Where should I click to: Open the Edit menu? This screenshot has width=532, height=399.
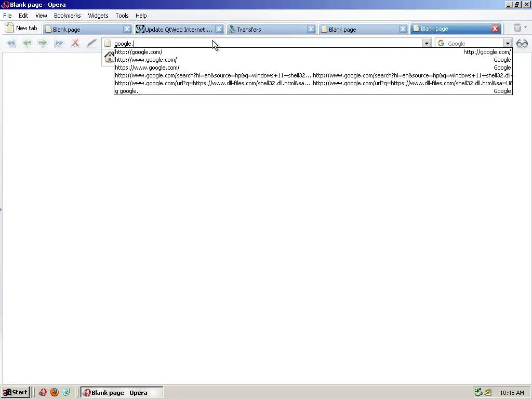click(23, 16)
